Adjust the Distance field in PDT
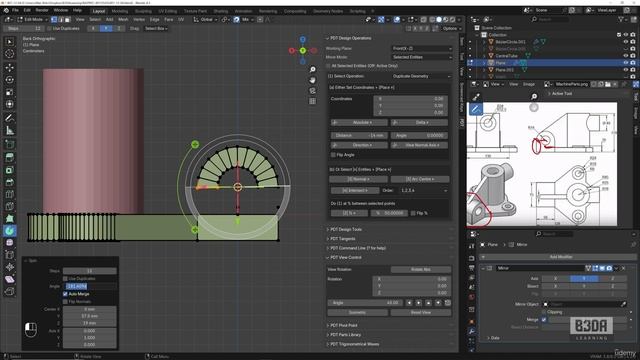640x360 pixels. (359, 136)
